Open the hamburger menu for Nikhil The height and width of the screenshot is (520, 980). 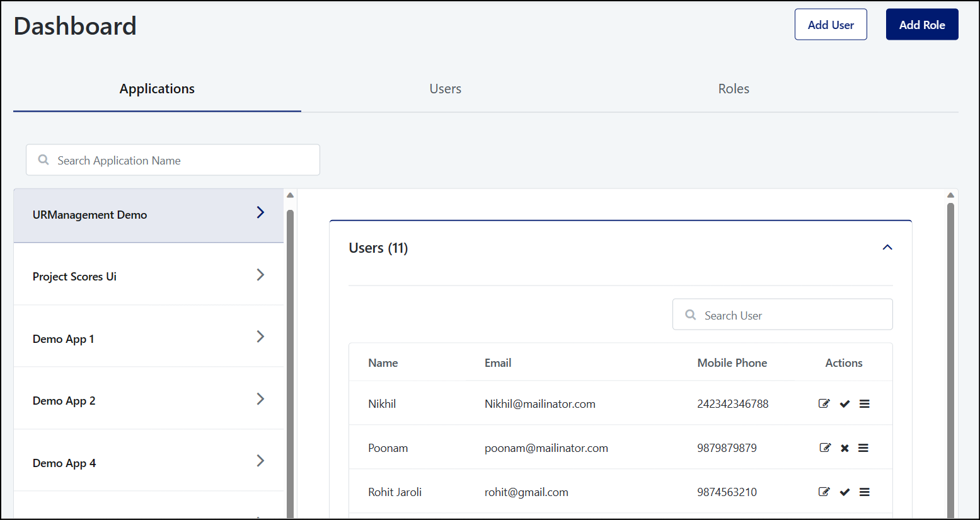pyautogui.click(x=864, y=404)
